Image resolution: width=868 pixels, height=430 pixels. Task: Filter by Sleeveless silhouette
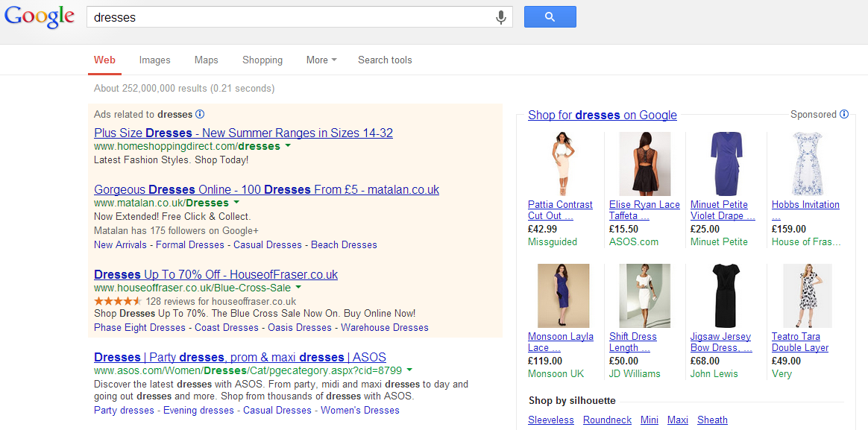[x=551, y=420]
